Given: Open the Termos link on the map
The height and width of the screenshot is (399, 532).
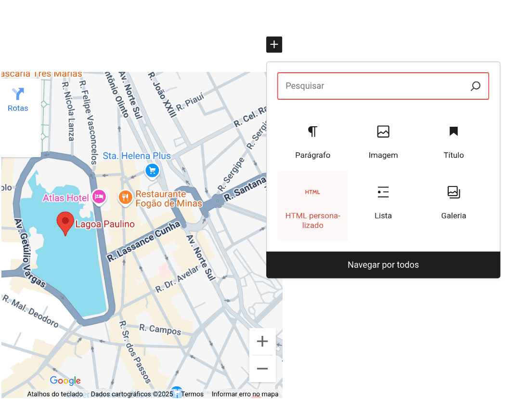Looking at the screenshot, I should (192, 394).
